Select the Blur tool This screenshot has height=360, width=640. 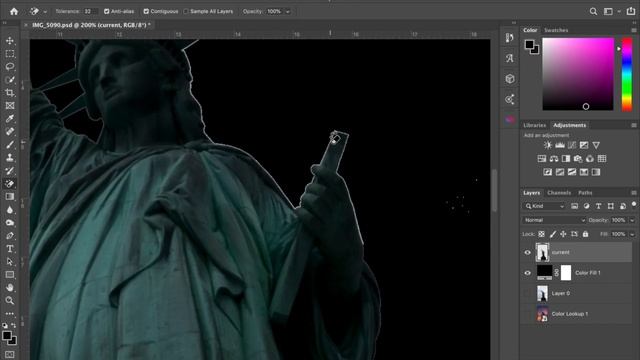[x=10, y=210]
